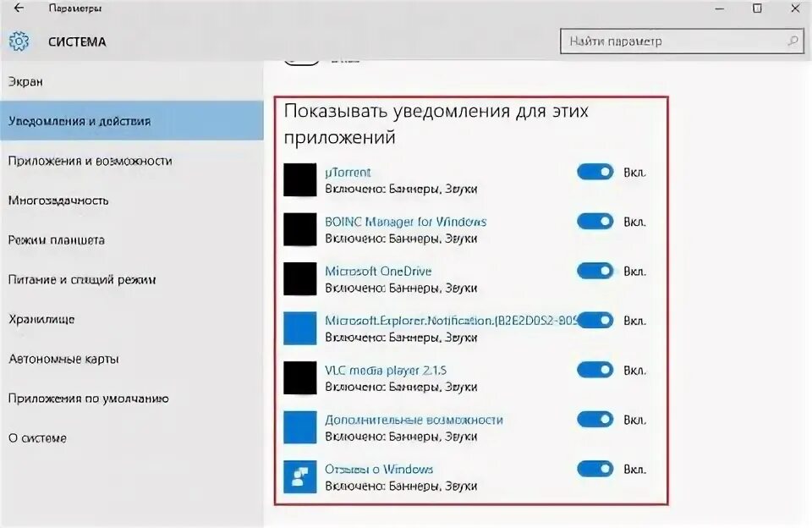Turn off Отзывы о Windows toggle
The image size is (812, 528).
click(595, 469)
